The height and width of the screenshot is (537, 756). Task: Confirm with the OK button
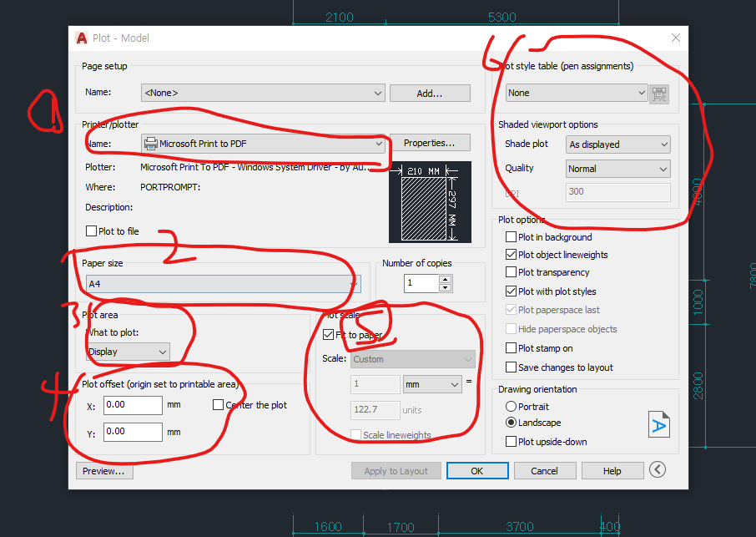click(476, 471)
